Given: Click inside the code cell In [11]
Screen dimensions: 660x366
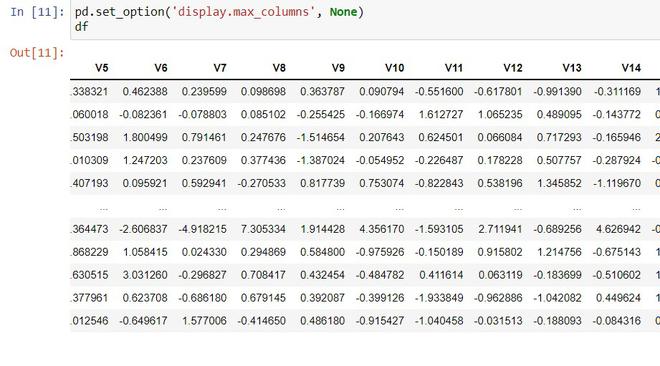Looking at the screenshot, I should (365, 19).
